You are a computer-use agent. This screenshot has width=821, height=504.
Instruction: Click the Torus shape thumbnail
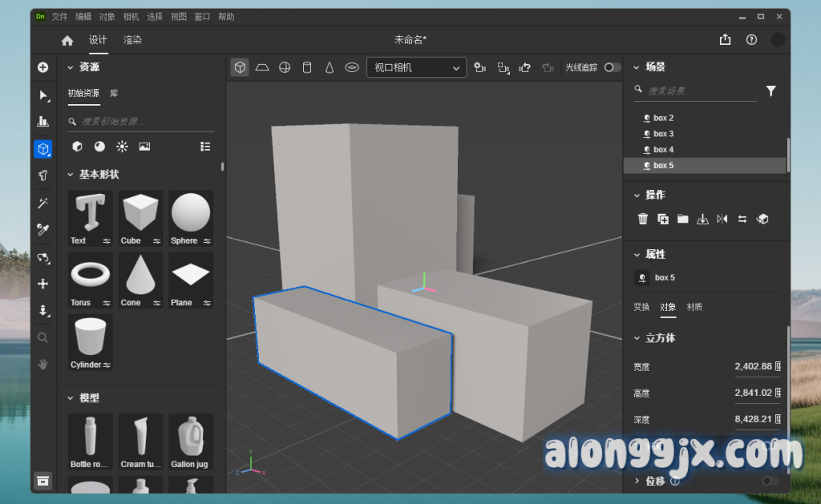[90, 275]
